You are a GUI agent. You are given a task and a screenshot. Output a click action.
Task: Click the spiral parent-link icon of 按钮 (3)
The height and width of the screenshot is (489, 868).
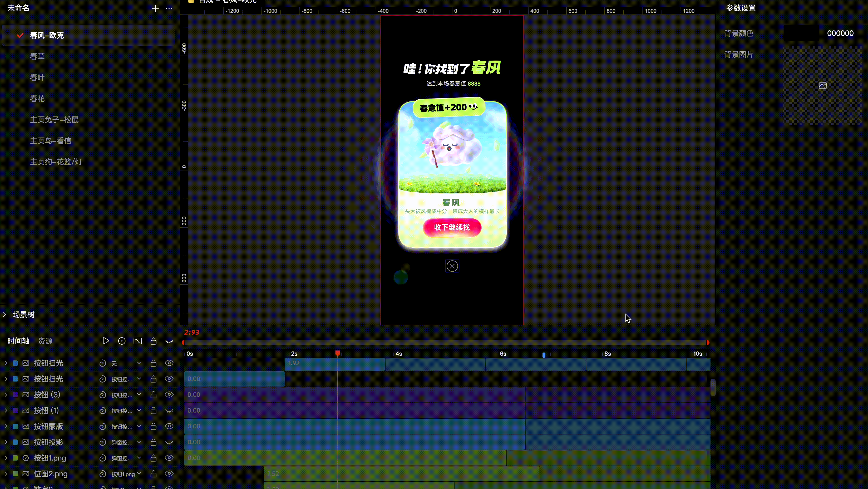pos(102,395)
